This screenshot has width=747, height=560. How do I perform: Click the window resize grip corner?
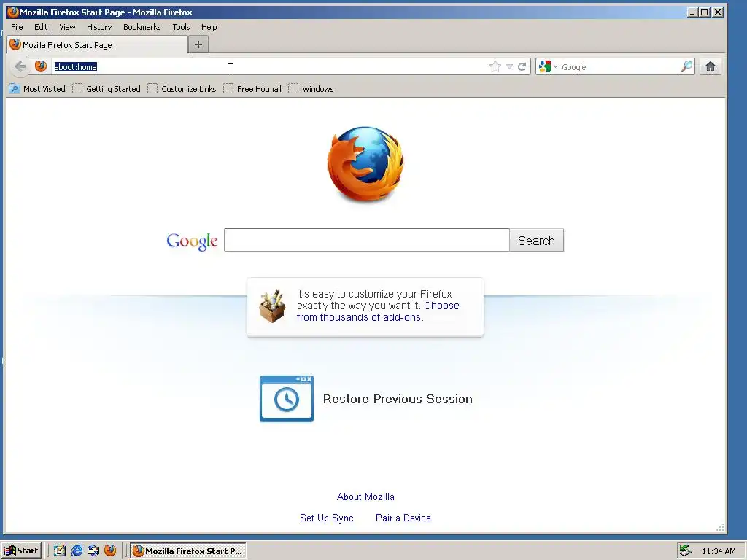(720, 527)
